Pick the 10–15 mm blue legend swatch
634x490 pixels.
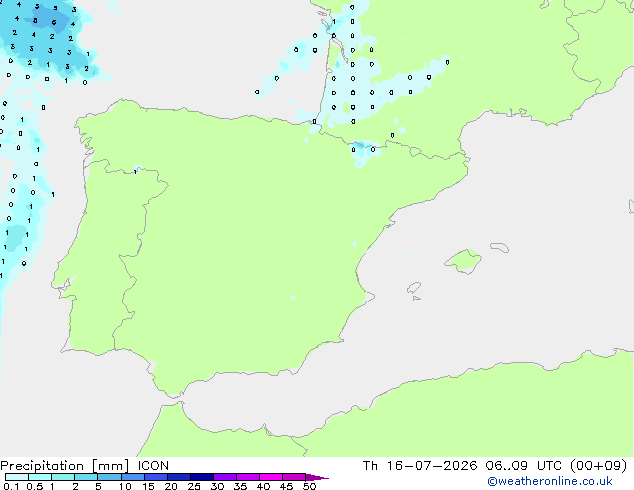pos(132,477)
